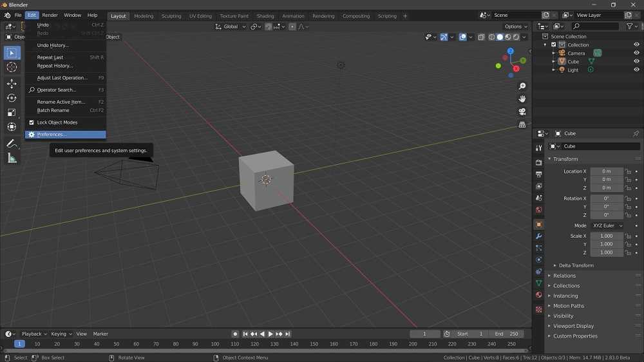This screenshot has height=362, width=644.
Task: Select the Scale tool
Action: pos(12,112)
